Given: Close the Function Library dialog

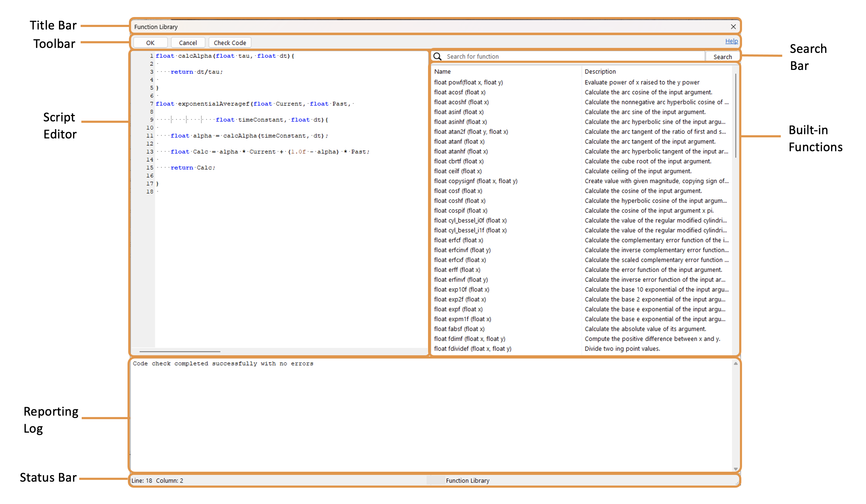Looking at the screenshot, I should coord(733,26).
